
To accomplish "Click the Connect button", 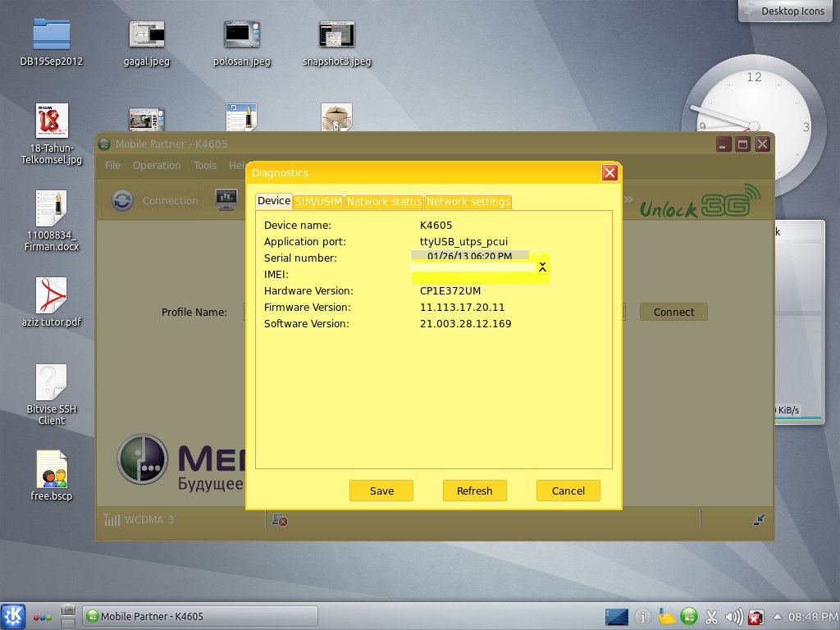I will [673, 312].
